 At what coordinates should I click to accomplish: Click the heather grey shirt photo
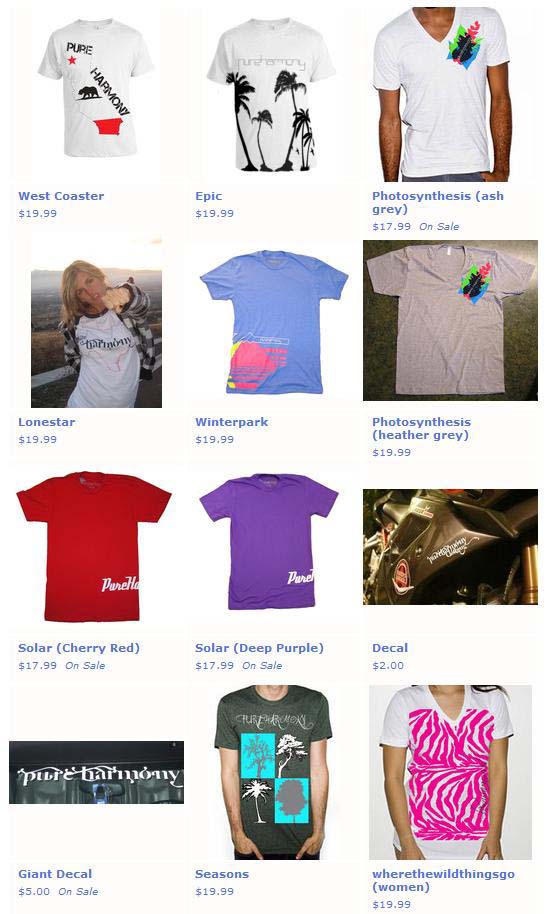pyautogui.click(x=450, y=321)
